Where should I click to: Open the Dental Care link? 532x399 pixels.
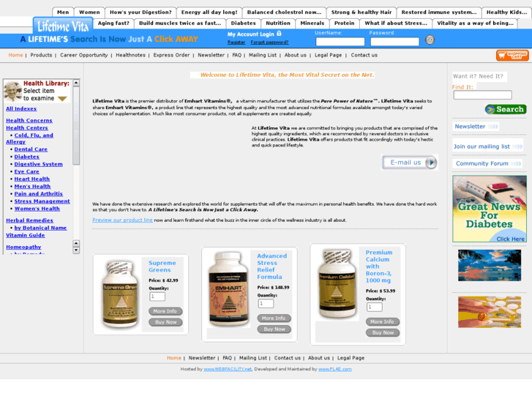pyautogui.click(x=31, y=149)
